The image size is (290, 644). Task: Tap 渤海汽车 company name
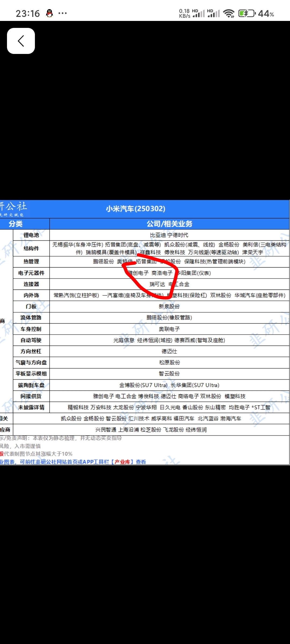231,419
